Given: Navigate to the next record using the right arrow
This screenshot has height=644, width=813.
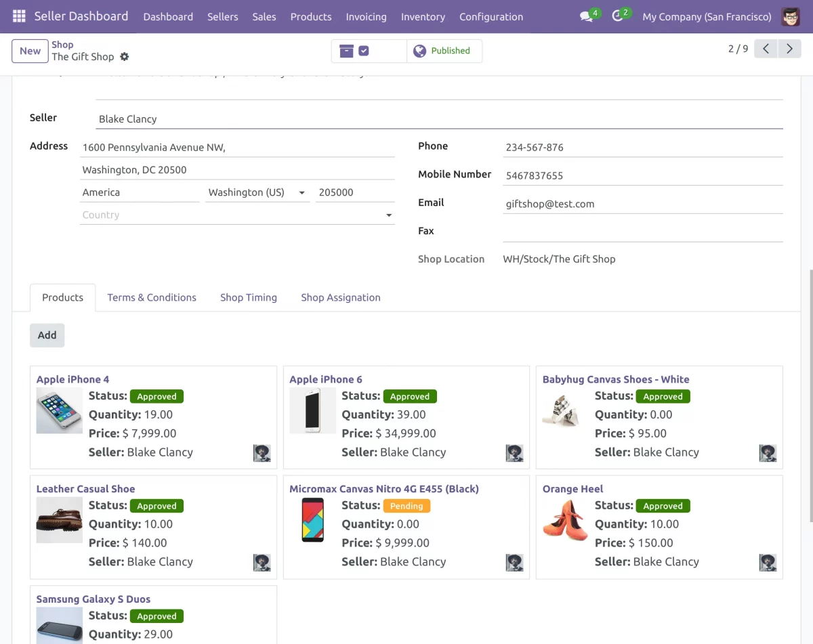Looking at the screenshot, I should [789, 49].
